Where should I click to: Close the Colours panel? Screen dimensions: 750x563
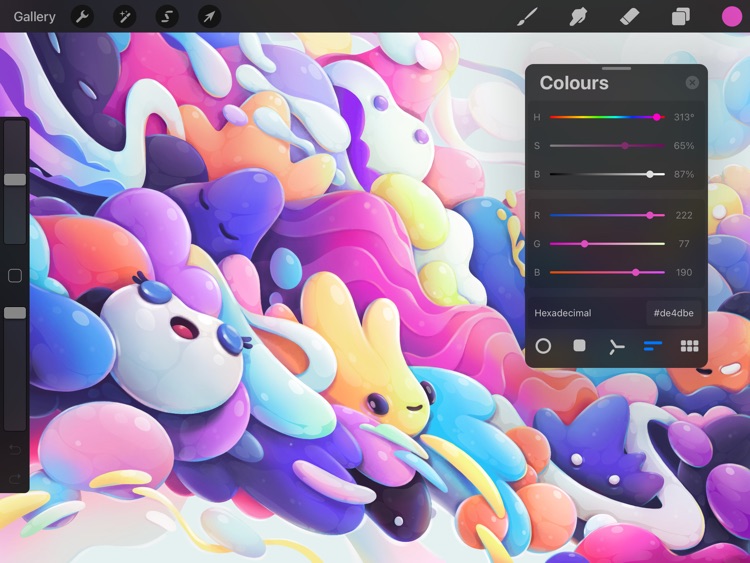[x=692, y=83]
